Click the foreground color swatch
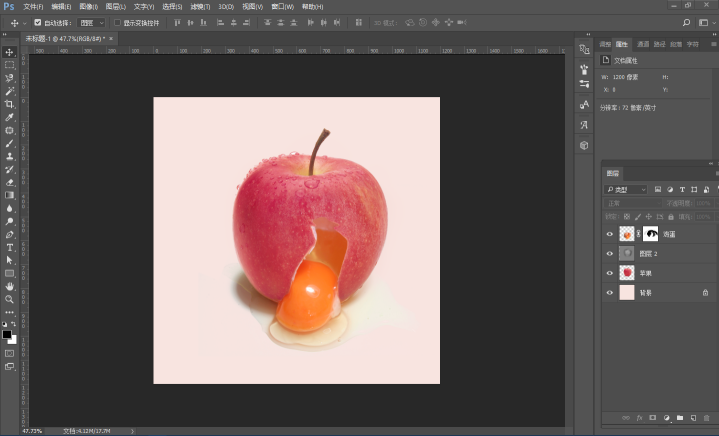Image resolution: width=719 pixels, height=436 pixels. [6, 335]
